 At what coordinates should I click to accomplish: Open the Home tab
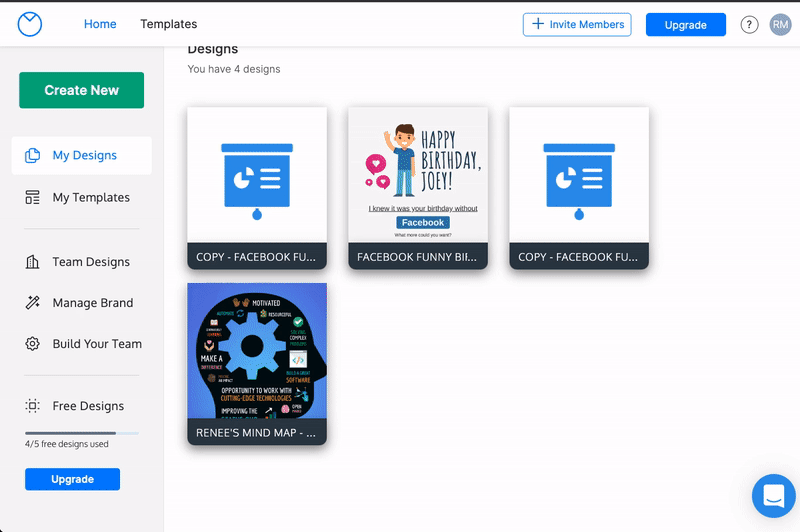click(x=100, y=24)
